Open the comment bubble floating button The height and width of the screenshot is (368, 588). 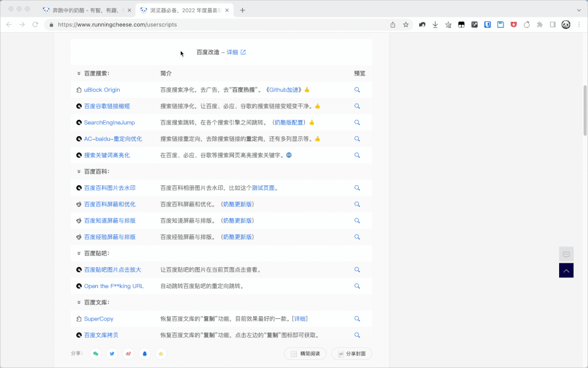[566, 254]
